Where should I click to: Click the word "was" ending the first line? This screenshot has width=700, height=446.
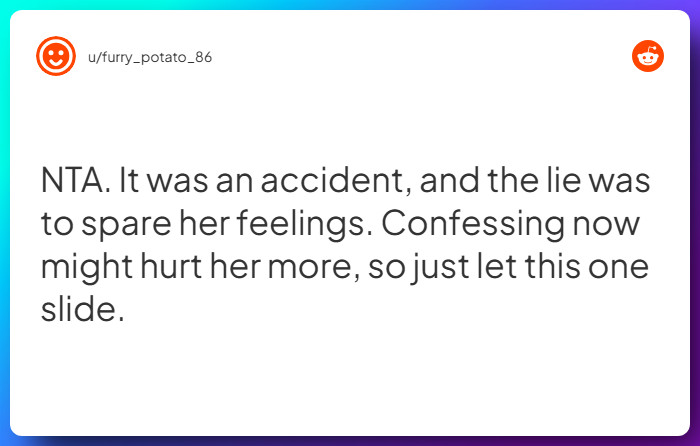click(x=624, y=183)
